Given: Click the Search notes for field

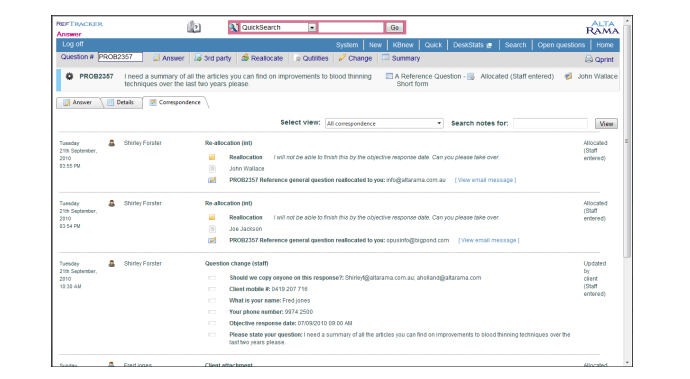Looking at the screenshot, I should 550,124.
